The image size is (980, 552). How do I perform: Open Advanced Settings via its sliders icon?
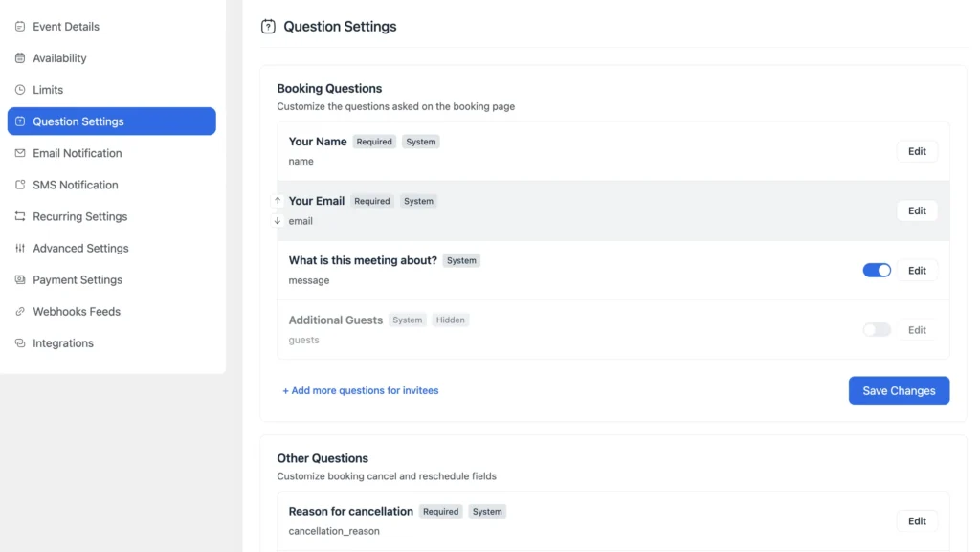tap(19, 248)
